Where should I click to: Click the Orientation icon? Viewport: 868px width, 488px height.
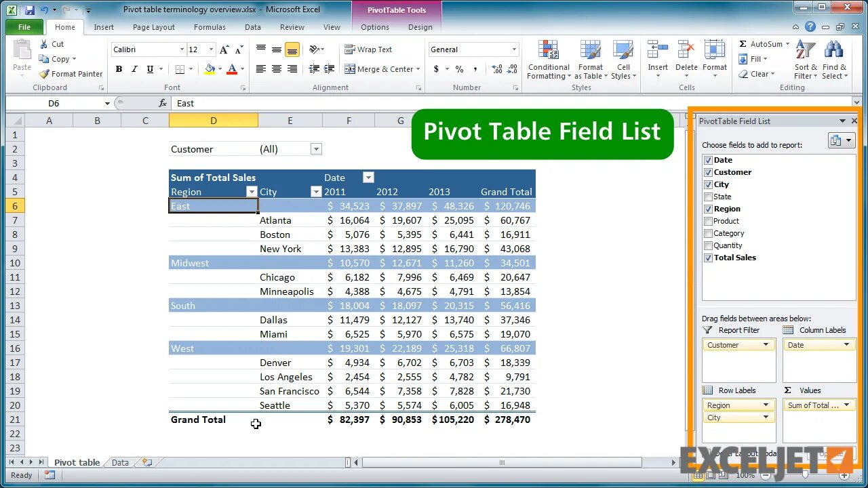pos(314,49)
